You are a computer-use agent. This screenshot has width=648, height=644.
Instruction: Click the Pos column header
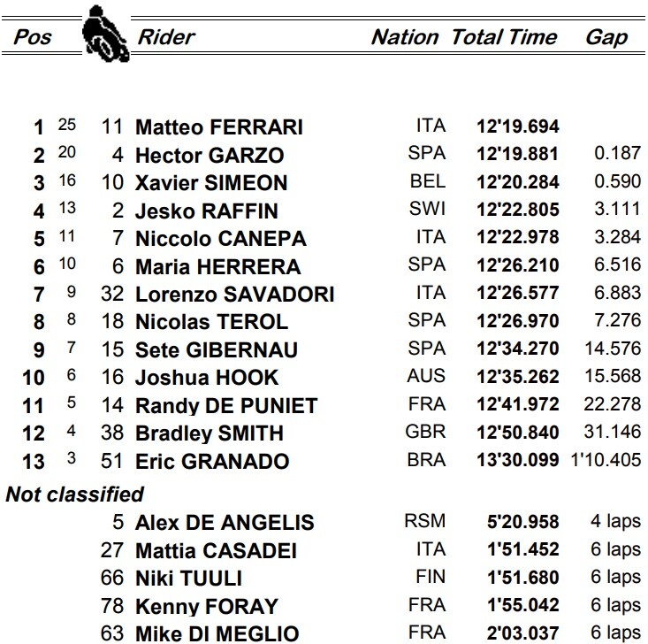point(33,37)
